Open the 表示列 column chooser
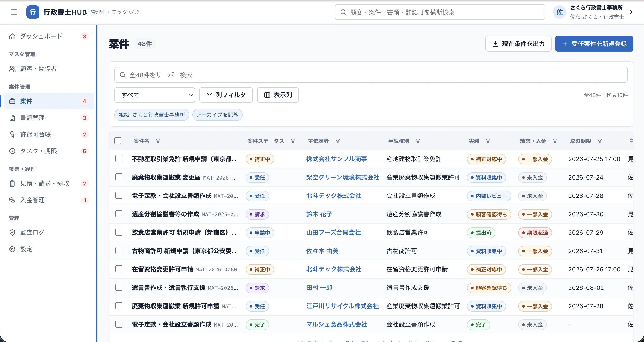This screenshot has height=342, width=644. pos(278,95)
